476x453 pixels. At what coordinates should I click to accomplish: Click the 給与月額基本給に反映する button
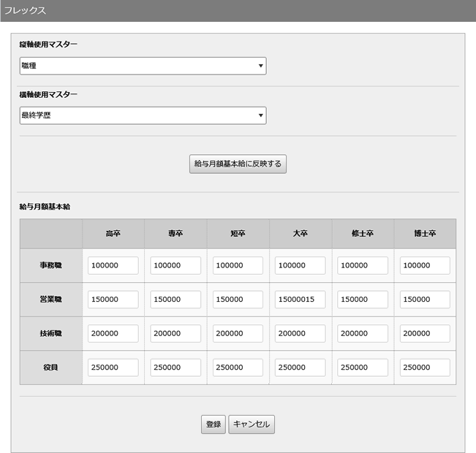(x=238, y=164)
